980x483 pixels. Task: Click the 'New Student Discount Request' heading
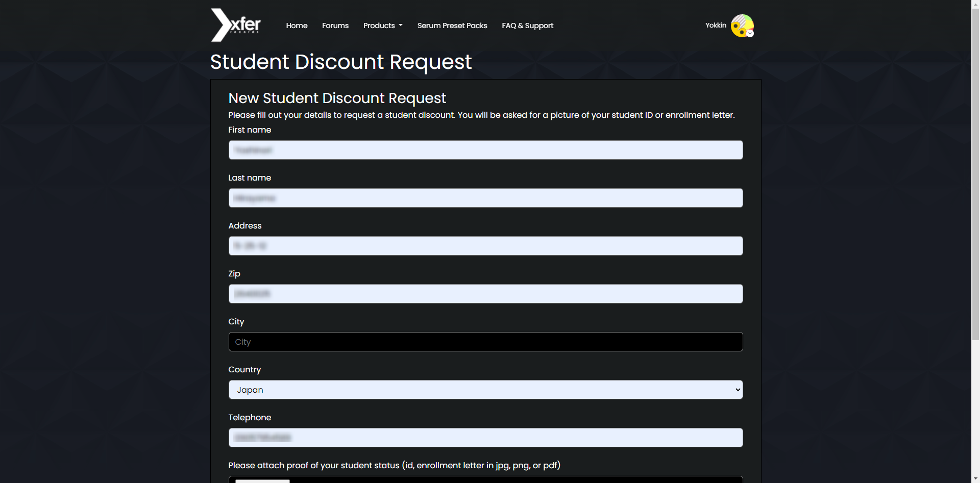(x=337, y=98)
